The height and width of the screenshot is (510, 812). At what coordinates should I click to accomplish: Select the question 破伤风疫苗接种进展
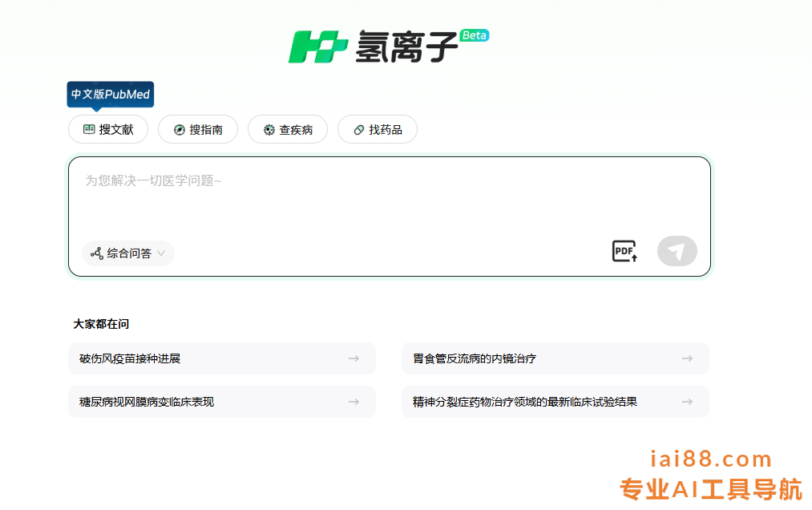[x=222, y=358]
